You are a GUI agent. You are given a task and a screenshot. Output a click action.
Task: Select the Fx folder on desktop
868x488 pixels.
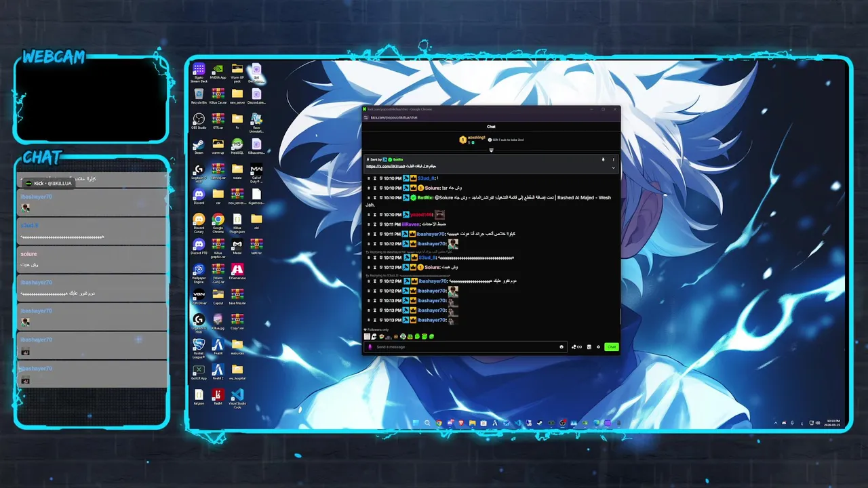click(237, 121)
